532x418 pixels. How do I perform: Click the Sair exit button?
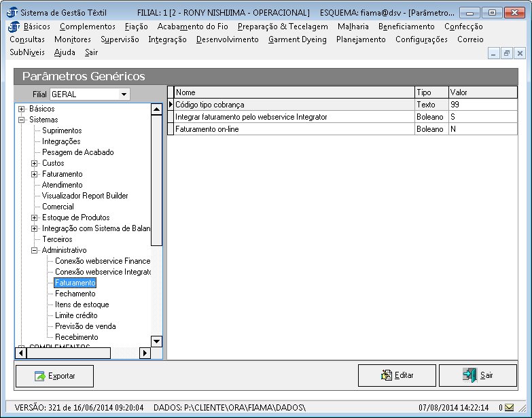[478, 375]
